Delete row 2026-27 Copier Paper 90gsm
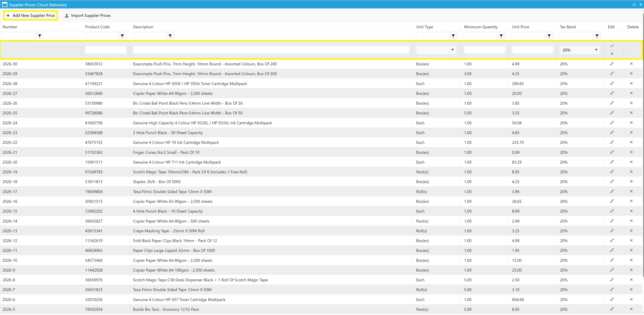644x315 pixels. tap(631, 93)
